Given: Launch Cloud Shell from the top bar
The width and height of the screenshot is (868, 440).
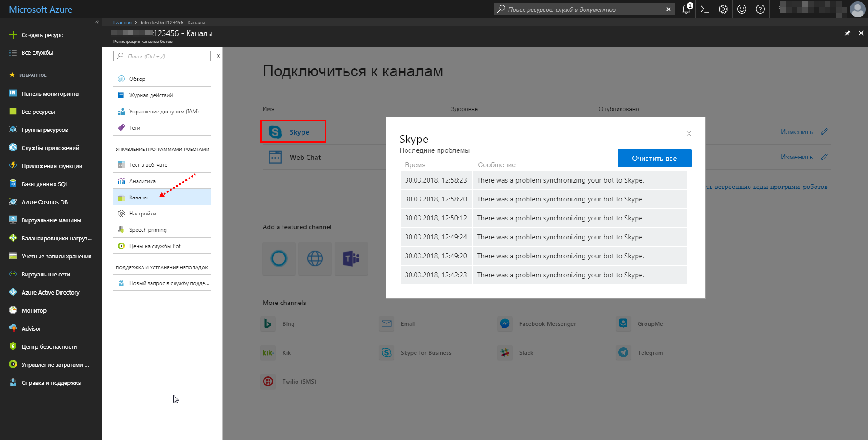Looking at the screenshot, I should 704,9.
